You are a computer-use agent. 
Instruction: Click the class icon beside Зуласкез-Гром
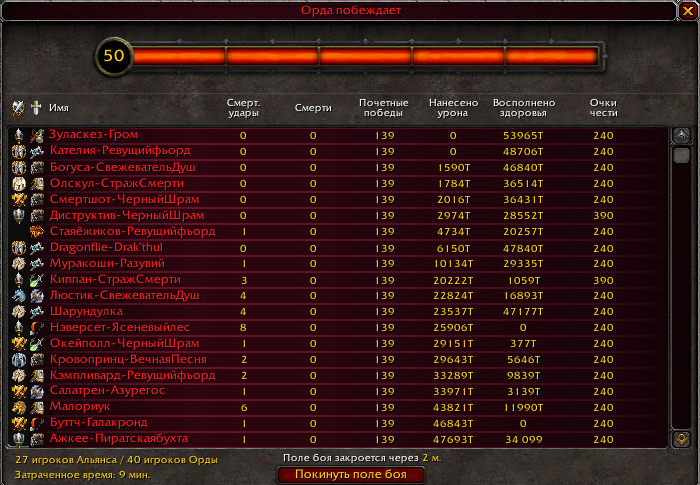tap(36, 135)
